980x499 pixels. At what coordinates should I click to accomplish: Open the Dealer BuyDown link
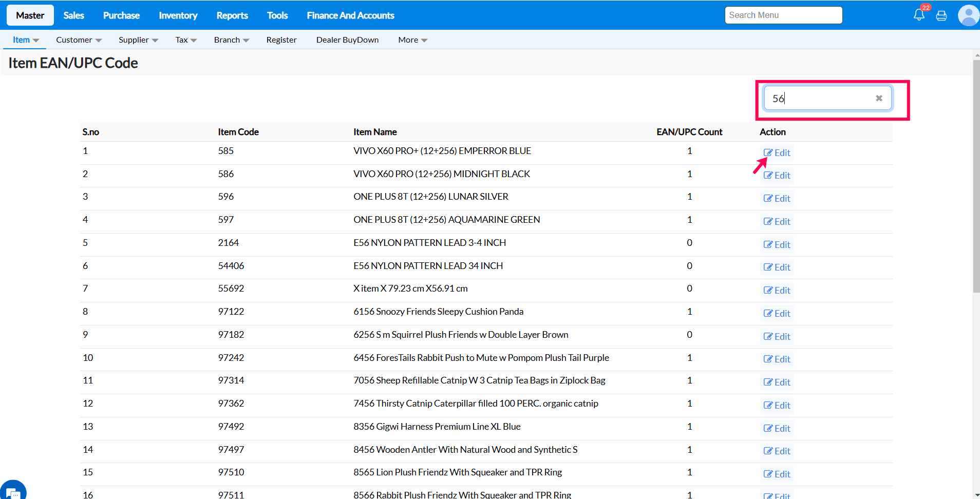click(347, 40)
